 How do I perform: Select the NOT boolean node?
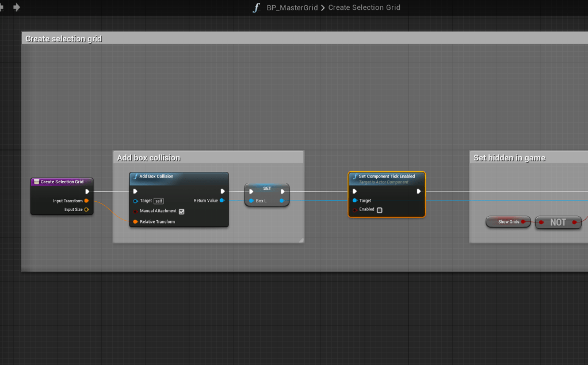(558, 222)
